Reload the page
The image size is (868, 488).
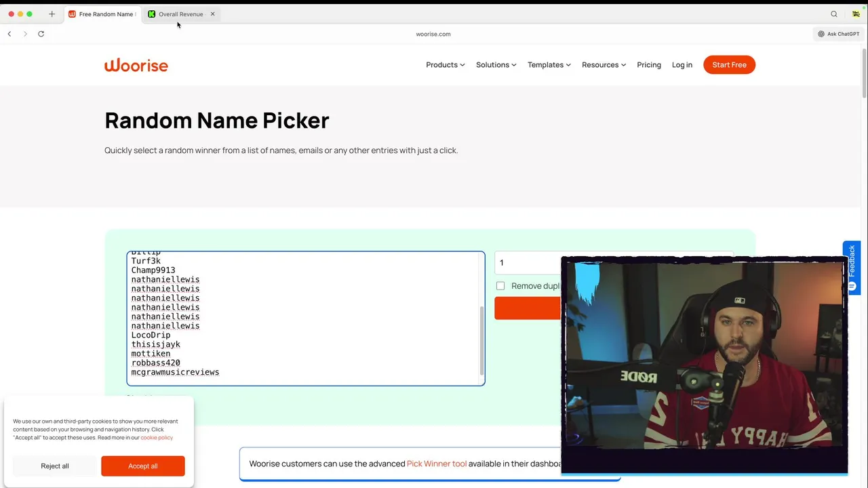pyautogui.click(x=41, y=34)
